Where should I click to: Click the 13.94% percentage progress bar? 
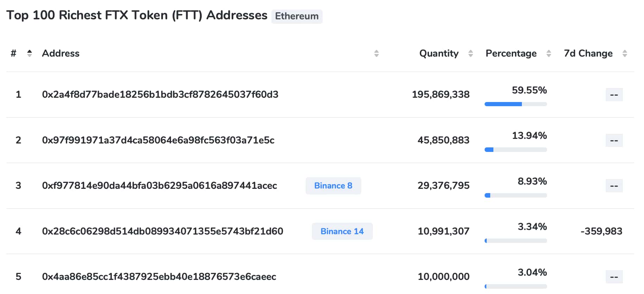click(x=516, y=150)
